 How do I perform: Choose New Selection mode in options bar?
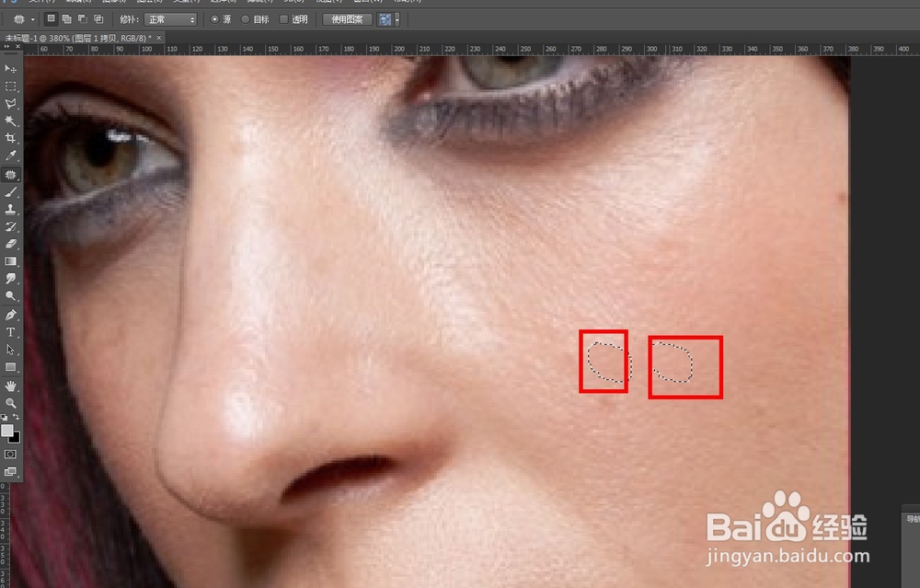[x=51, y=19]
